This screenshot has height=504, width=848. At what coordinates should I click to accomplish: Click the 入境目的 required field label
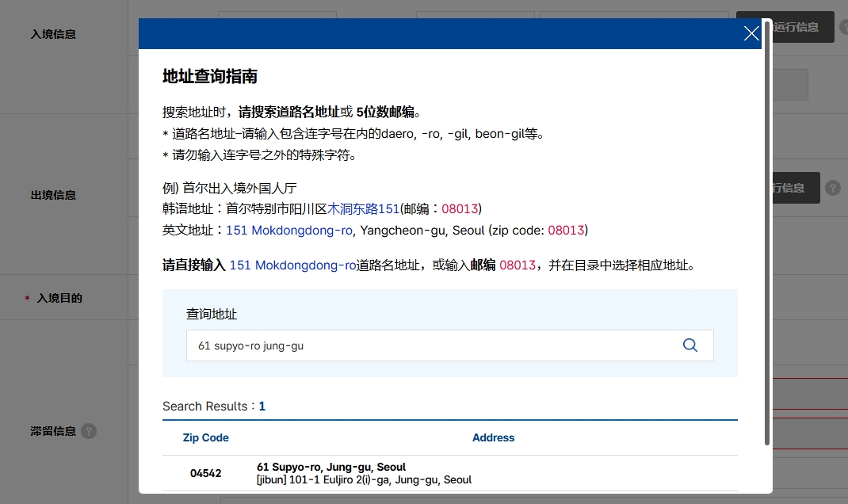point(59,298)
